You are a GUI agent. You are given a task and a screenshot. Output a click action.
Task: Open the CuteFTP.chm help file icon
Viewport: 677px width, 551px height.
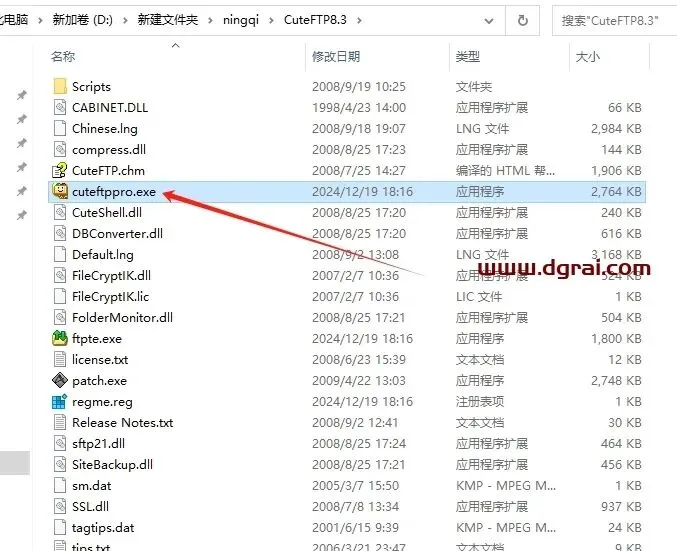click(x=60, y=171)
